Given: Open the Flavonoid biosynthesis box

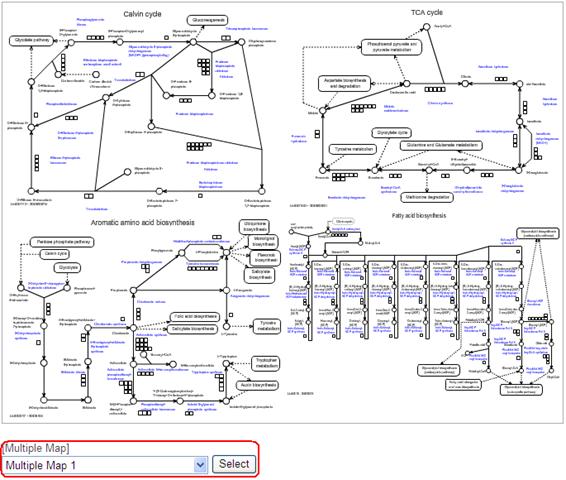Looking at the screenshot, I should (265, 258).
